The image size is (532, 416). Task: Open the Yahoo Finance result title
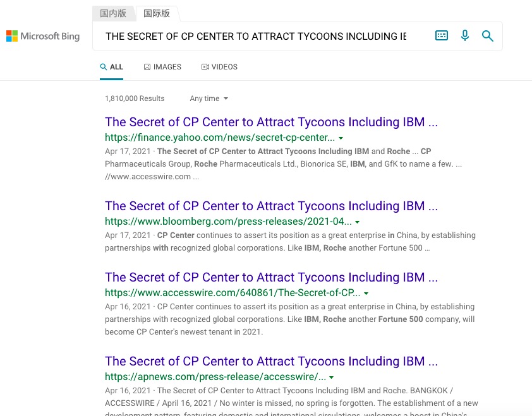pyautogui.click(x=272, y=122)
